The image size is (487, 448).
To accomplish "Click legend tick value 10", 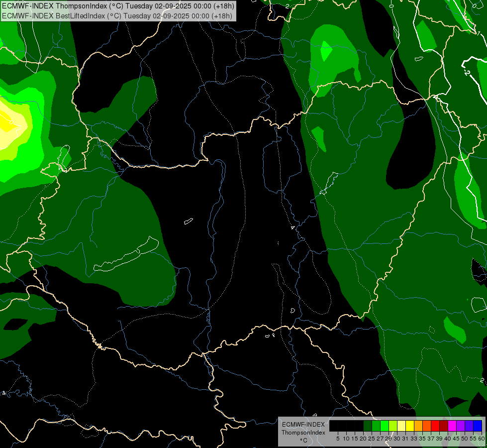I will pyautogui.click(x=346, y=439).
